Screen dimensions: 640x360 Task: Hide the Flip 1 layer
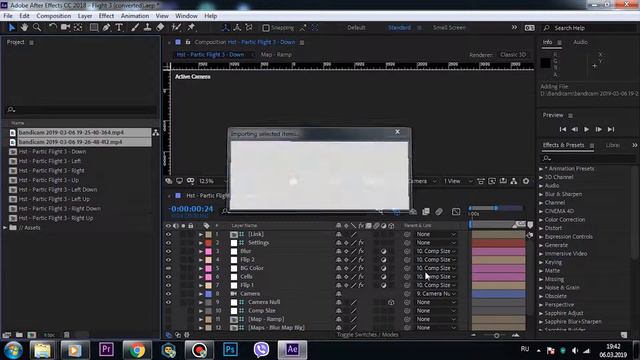168,285
